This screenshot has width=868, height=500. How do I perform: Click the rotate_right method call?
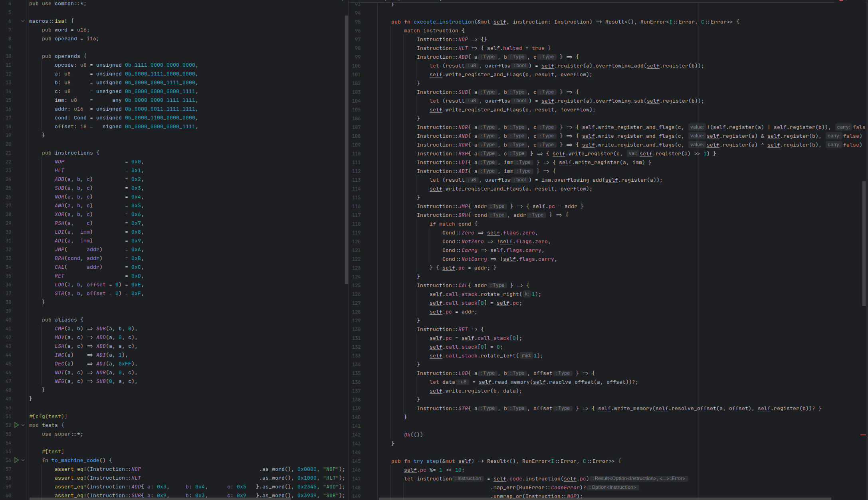(499, 294)
